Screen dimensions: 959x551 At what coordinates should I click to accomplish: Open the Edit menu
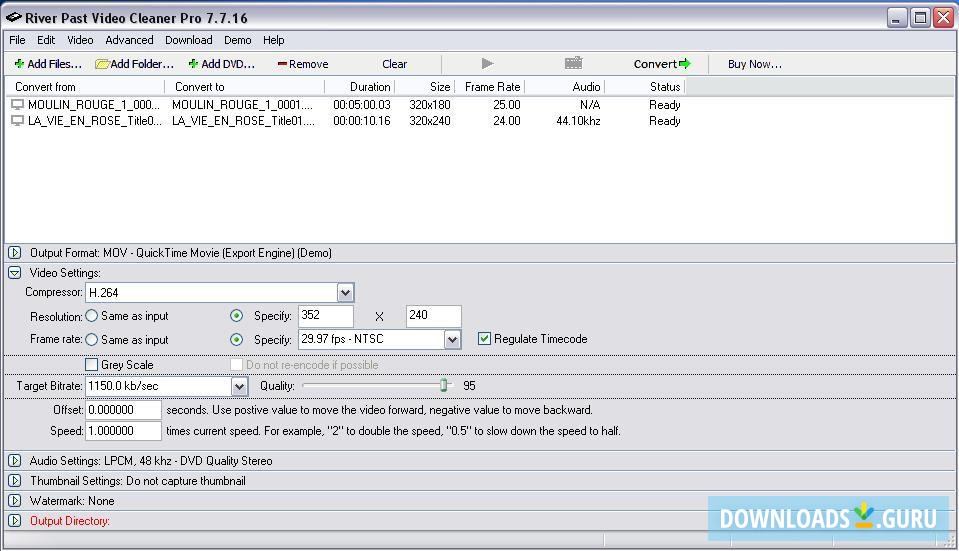pos(46,40)
